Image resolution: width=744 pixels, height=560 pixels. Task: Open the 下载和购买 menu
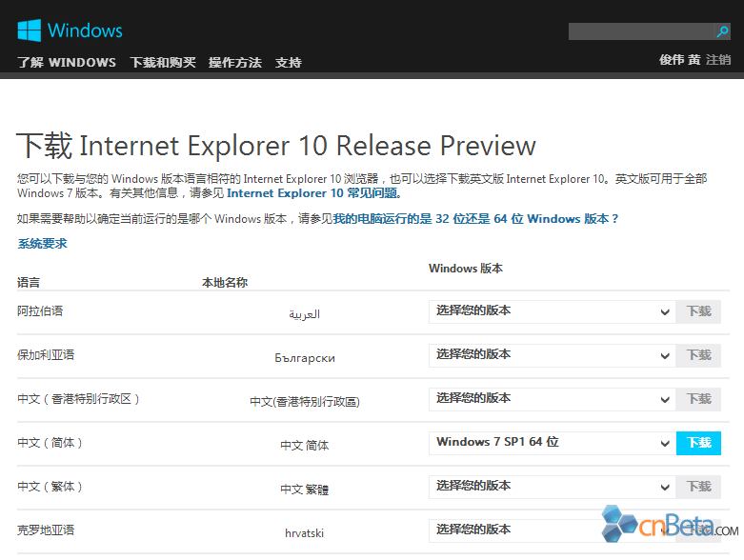pyautogui.click(x=163, y=63)
